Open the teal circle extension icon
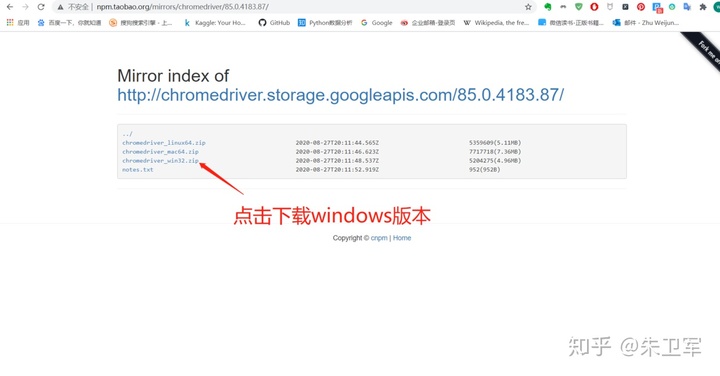The height and width of the screenshot is (376, 720). pyautogui.click(x=672, y=7)
